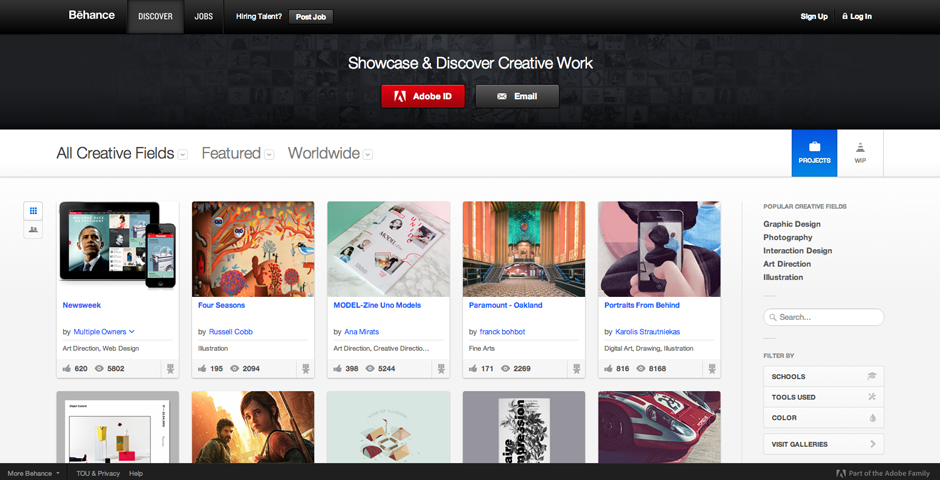Expand the Tools Used filter
940x480 pixels.
pos(824,397)
